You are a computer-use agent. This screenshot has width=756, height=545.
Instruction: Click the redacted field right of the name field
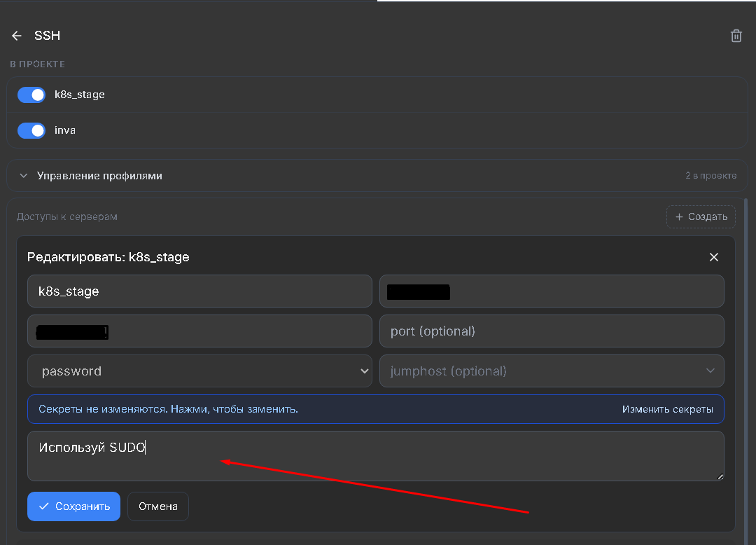552,291
